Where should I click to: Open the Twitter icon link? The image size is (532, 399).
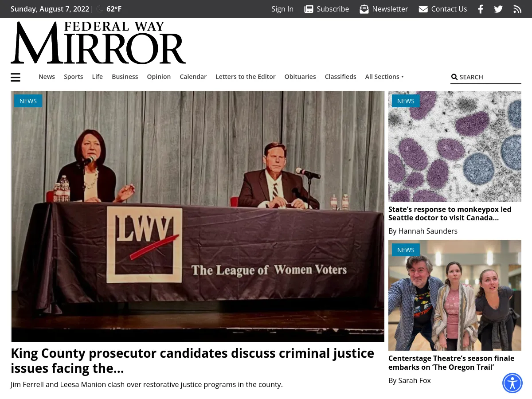coord(498,9)
